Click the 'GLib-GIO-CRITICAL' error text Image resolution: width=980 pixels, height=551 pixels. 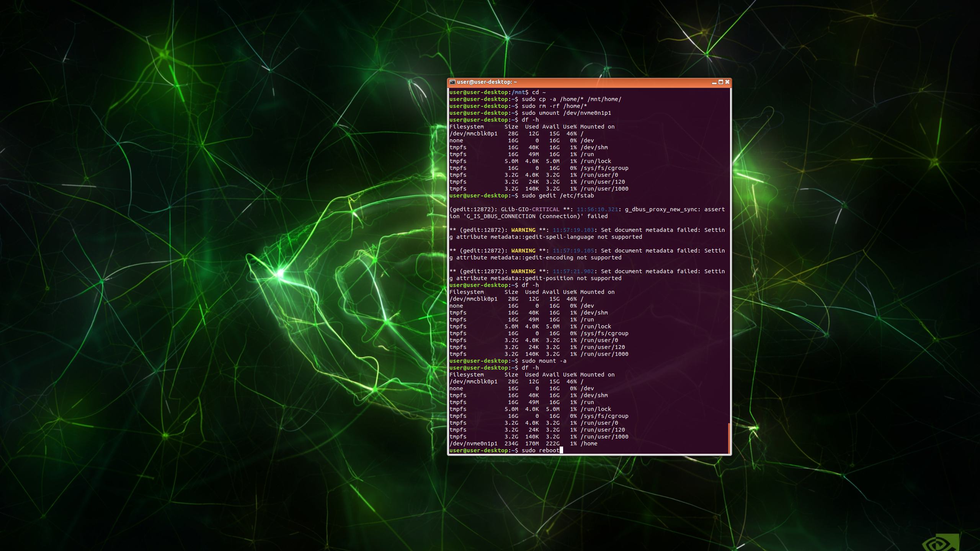click(530, 209)
